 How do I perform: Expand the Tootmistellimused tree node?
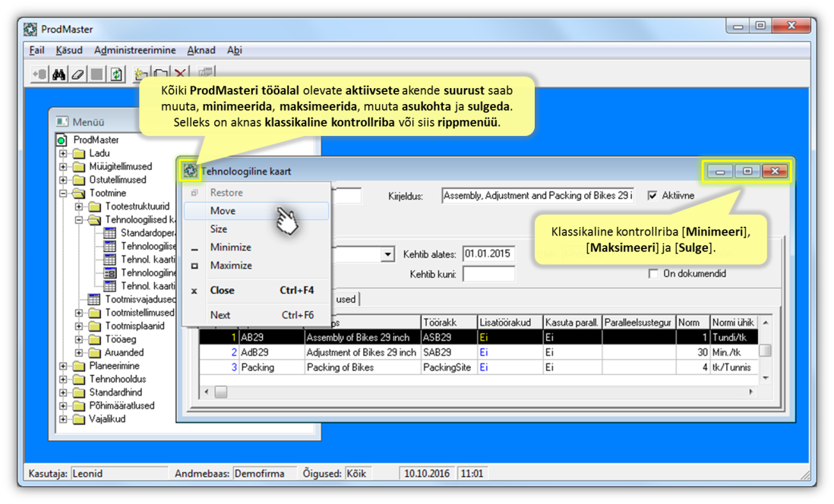(79, 313)
